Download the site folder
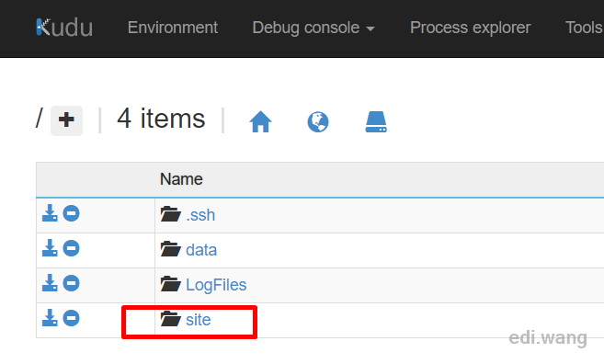 [50, 318]
